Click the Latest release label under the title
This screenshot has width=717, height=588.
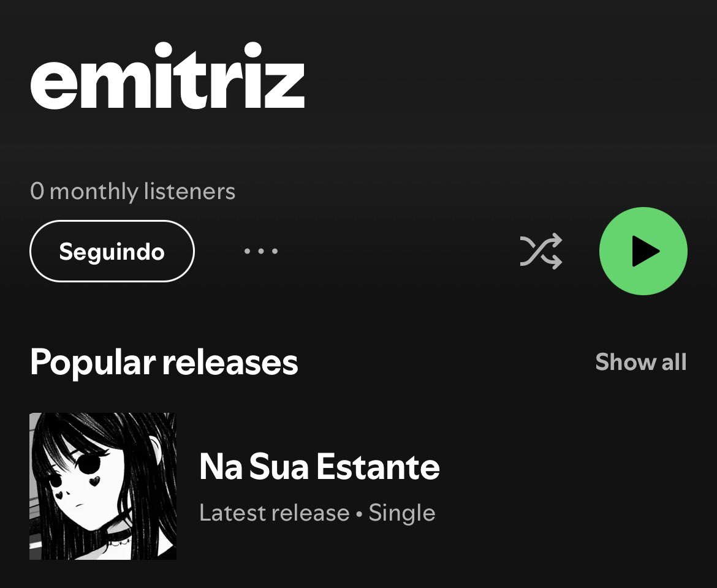click(x=275, y=513)
